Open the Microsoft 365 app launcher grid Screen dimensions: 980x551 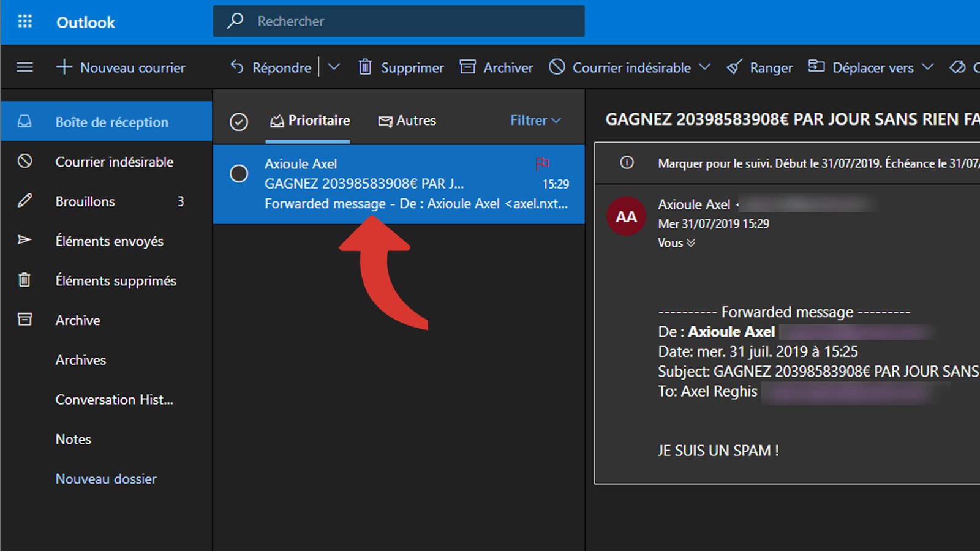24,21
